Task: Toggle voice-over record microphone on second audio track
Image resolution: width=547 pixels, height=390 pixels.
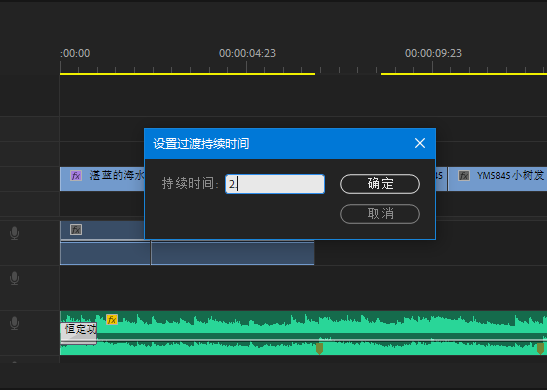Action: pyautogui.click(x=14, y=278)
